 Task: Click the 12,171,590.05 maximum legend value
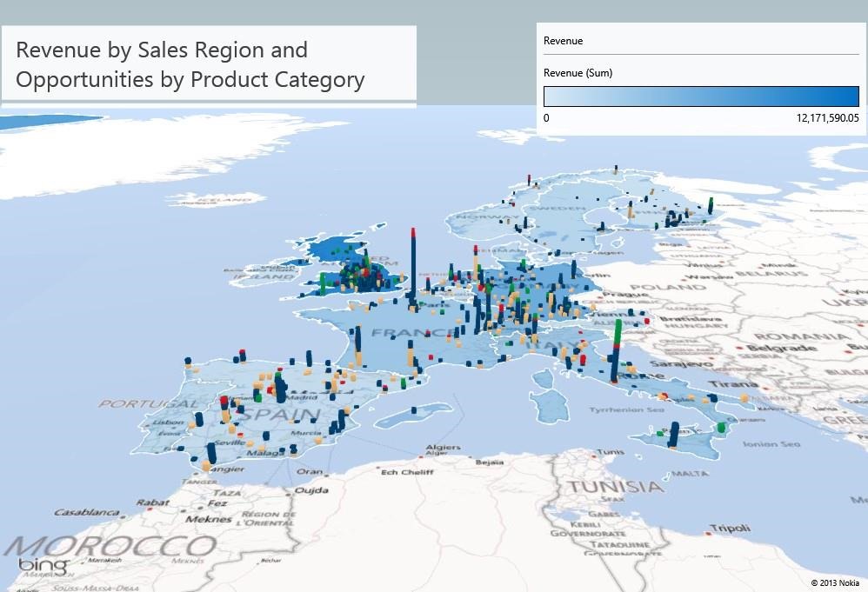[826, 117]
